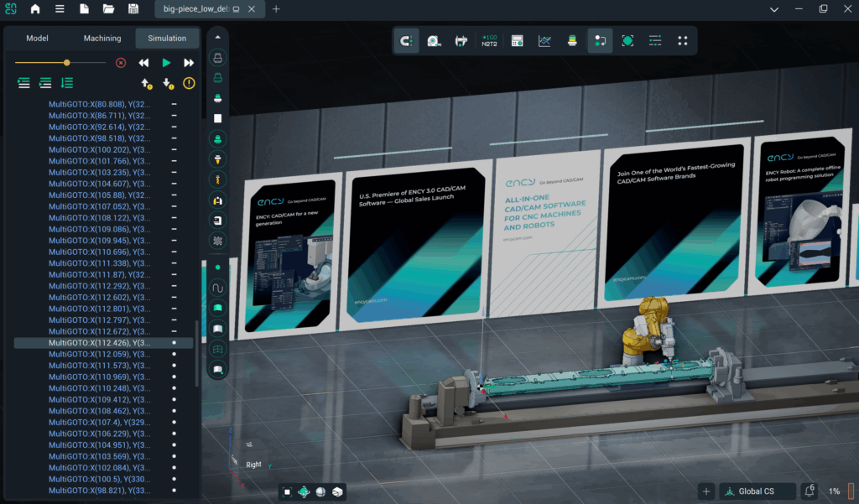The image size is (859, 504).
Task: Step forward in simulation
Action: point(189,63)
